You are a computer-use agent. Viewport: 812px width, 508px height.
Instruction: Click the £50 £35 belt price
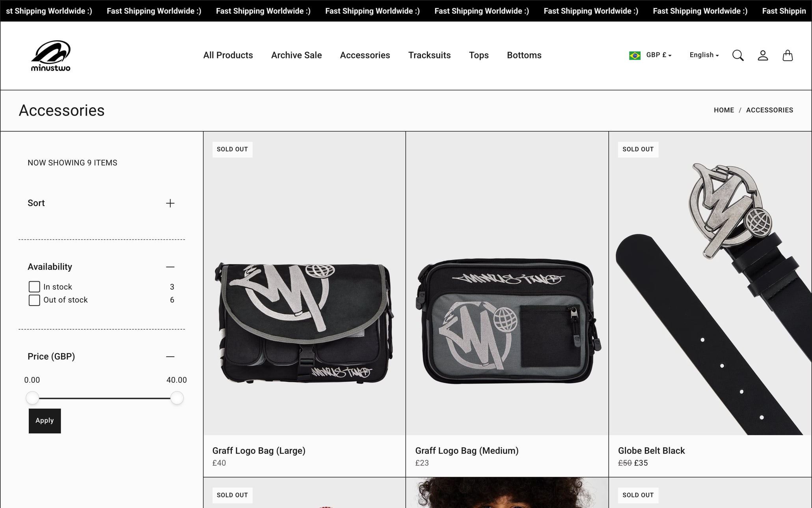coord(633,463)
